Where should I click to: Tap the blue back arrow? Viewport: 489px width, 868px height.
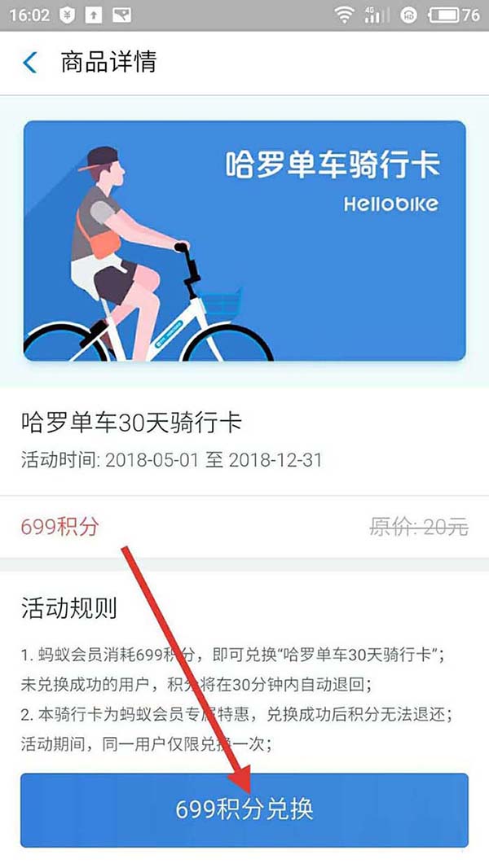click(x=30, y=62)
